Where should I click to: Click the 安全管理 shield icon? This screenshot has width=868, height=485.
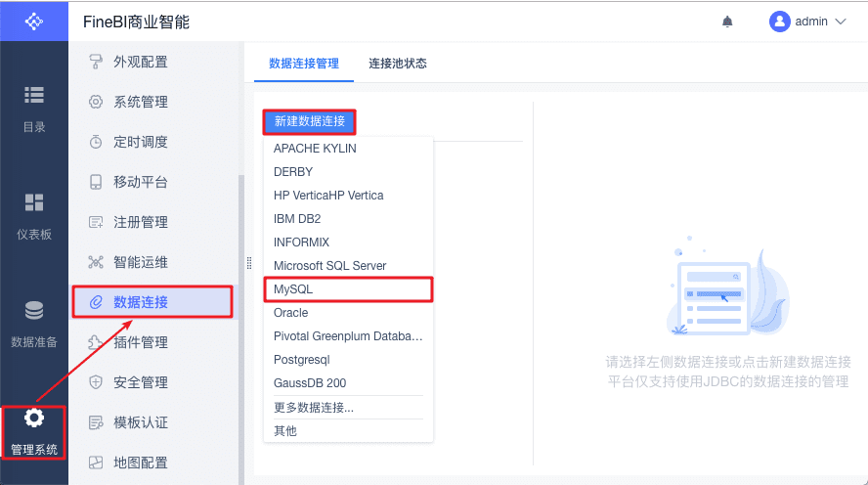point(96,382)
